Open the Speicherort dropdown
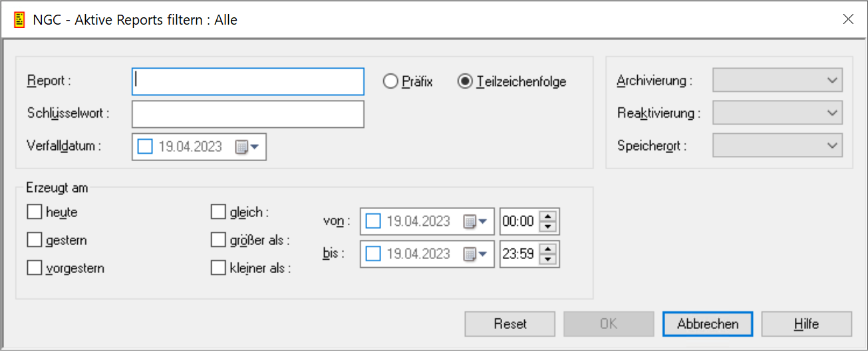868x351 pixels. coord(778,145)
